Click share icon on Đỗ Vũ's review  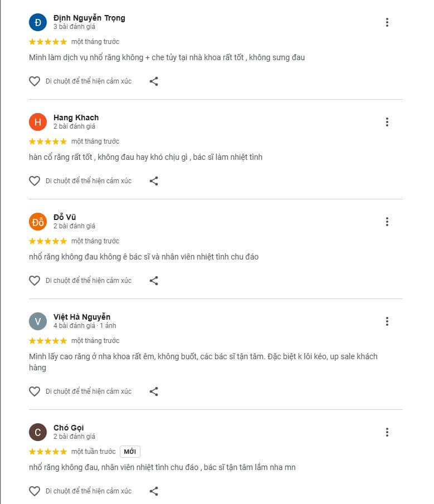click(154, 281)
